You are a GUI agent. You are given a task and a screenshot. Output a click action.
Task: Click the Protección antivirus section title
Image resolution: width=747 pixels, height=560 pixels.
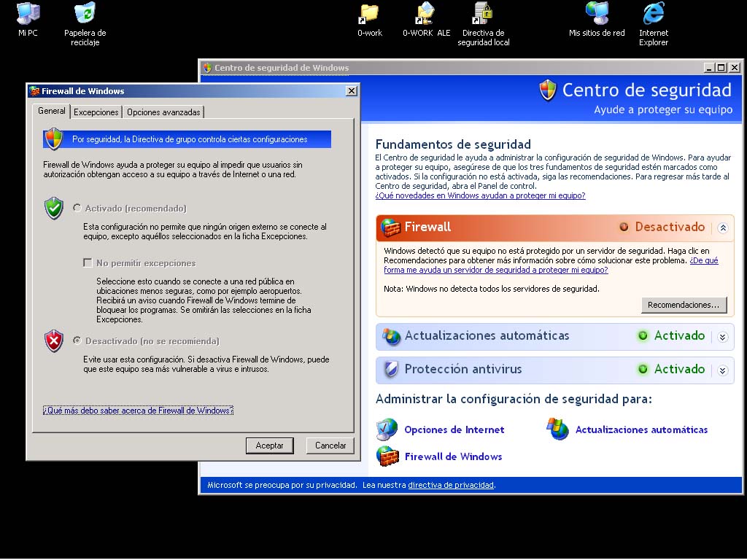point(463,369)
